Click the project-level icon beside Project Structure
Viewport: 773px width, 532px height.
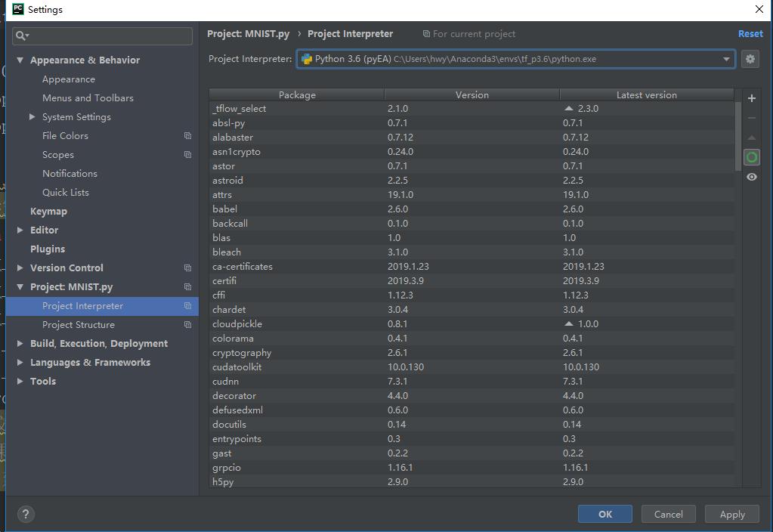point(188,324)
